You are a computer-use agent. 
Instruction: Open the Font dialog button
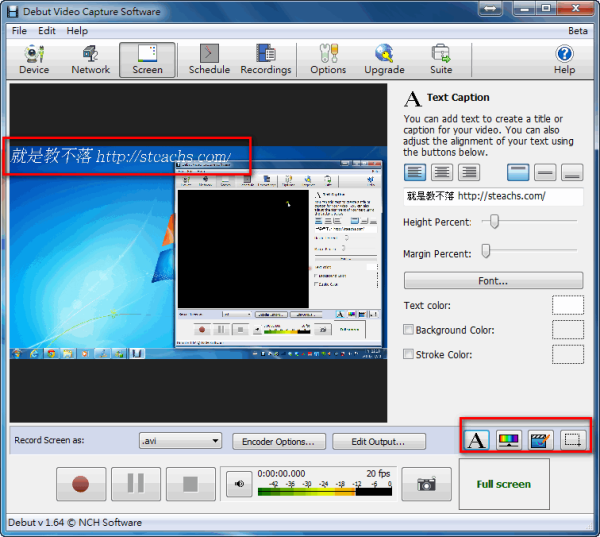[493, 281]
